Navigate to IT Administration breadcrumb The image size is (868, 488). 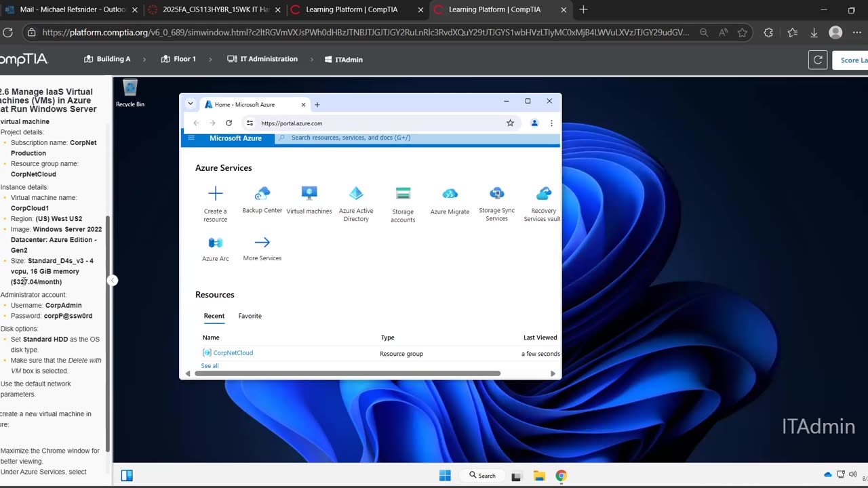tap(262, 59)
